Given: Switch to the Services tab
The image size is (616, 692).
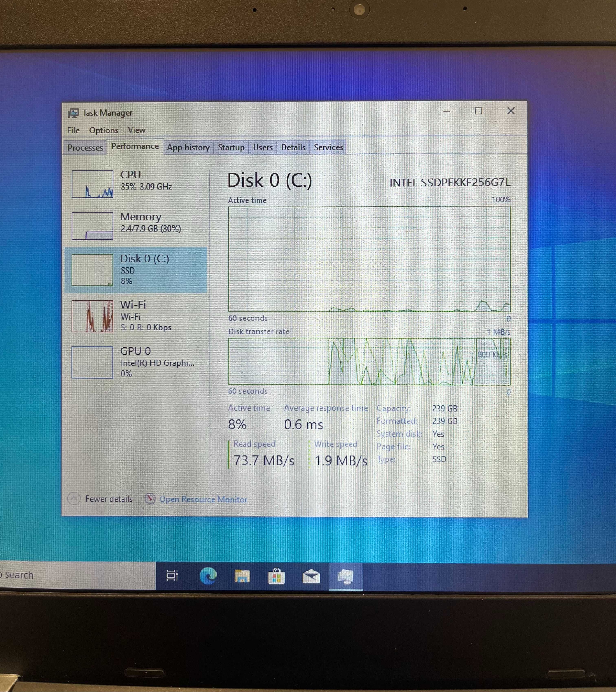Looking at the screenshot, I should pyautogui.click(x=328, y=147).
